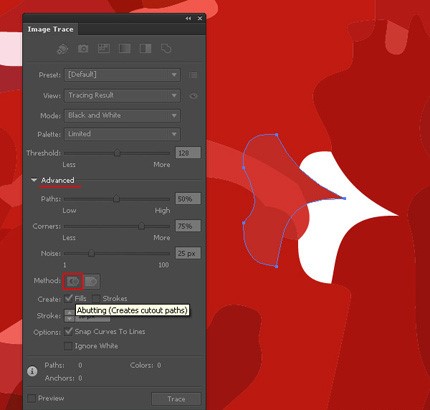This screenshot has height=410, width=430.
Task: Select the Abutting method icon
Action: point(73,282)
